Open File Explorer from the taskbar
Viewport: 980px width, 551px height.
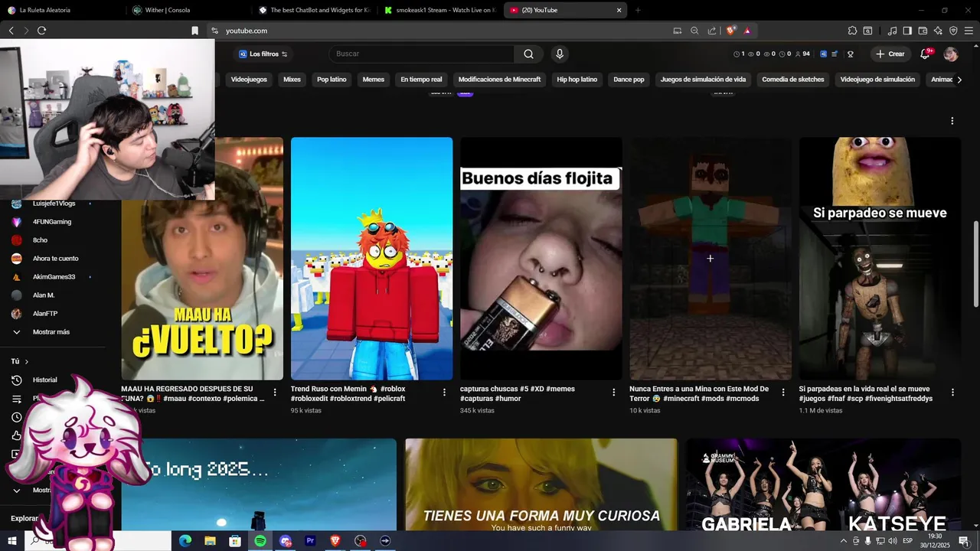click(x=210, y=541)
